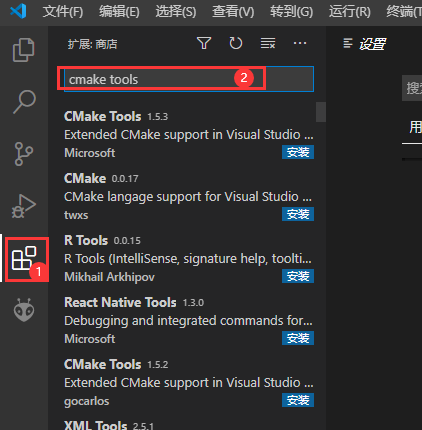Open the Search view in activity bar
The height and width of the screenshot is (430, 422).
point(24,102)
